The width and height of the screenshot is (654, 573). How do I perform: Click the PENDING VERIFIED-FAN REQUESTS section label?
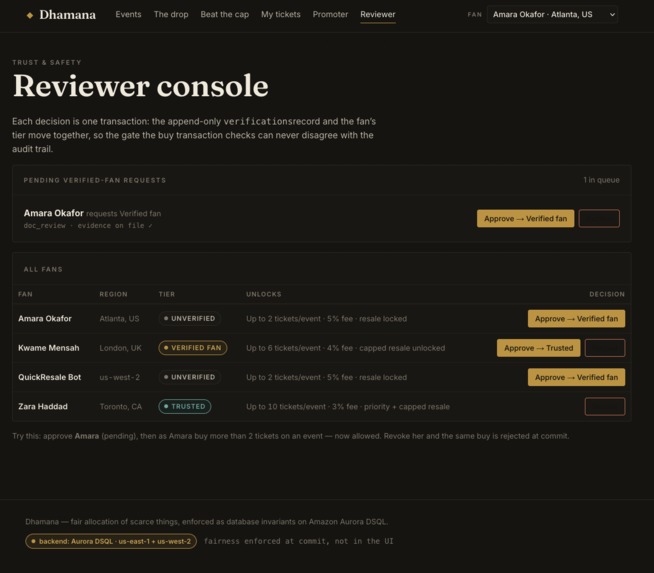click(x=95, y=180)
